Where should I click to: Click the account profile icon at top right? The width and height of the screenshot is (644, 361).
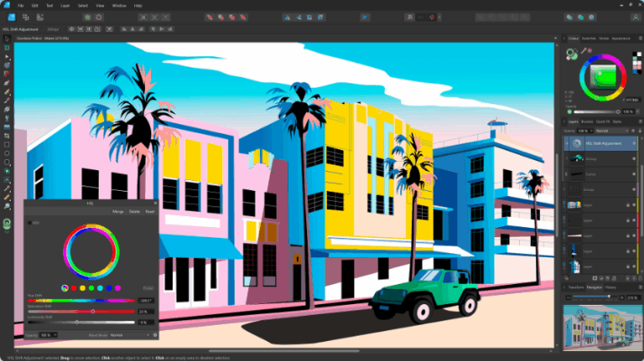[636, 18]
